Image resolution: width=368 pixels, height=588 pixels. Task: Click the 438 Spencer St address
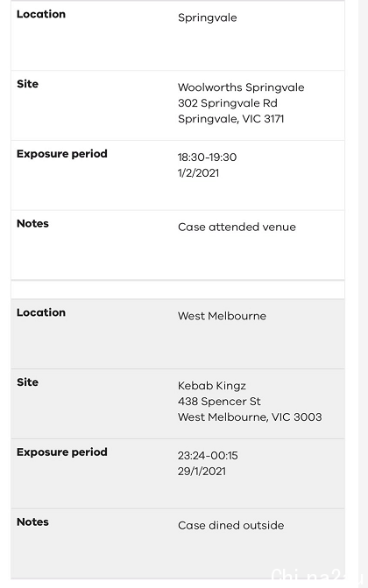tap(219, 402)
